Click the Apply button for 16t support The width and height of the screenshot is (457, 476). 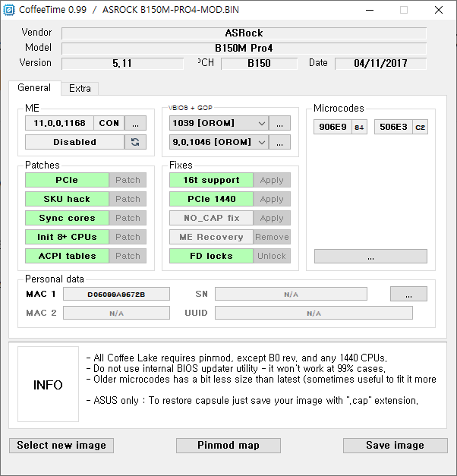coord(272,180)
